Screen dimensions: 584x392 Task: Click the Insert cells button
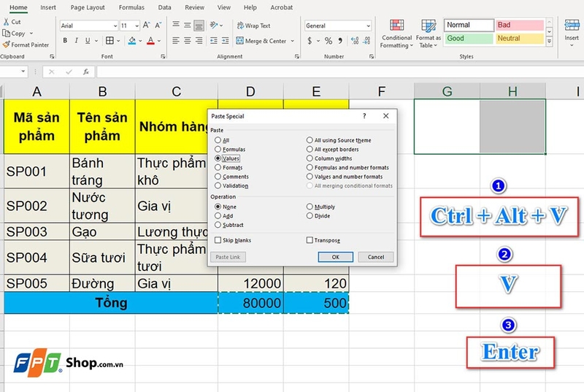tap(572, 33)
